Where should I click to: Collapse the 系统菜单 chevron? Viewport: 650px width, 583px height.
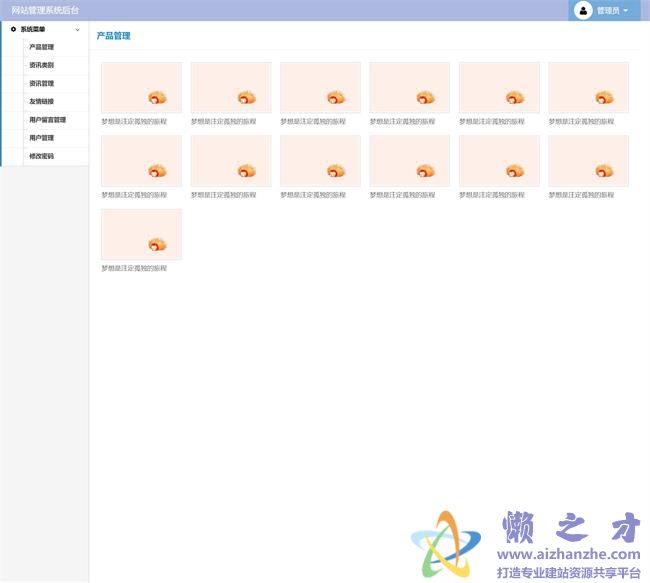click(78, 29)
